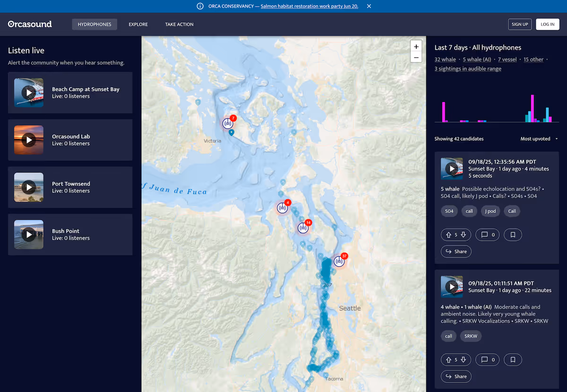The image size is (567, 392).
Task: Open the Explore nav tab
Action: tap(138, 24)
